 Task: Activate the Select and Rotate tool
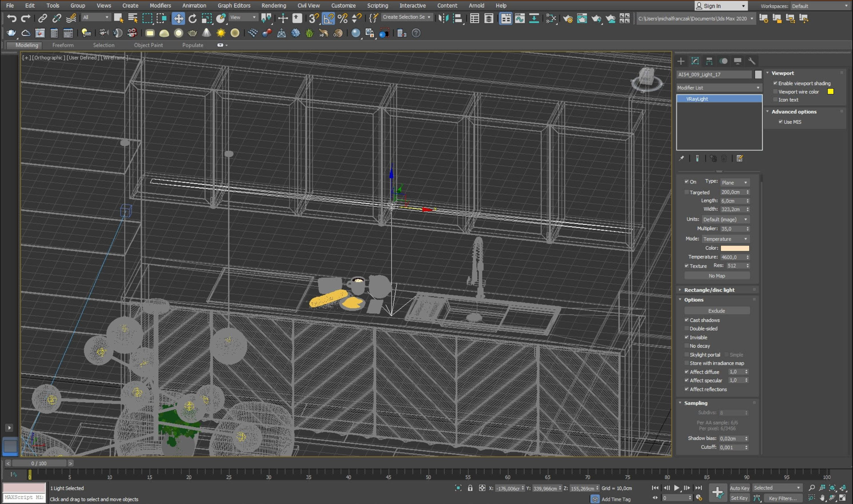tap(193, 18)
